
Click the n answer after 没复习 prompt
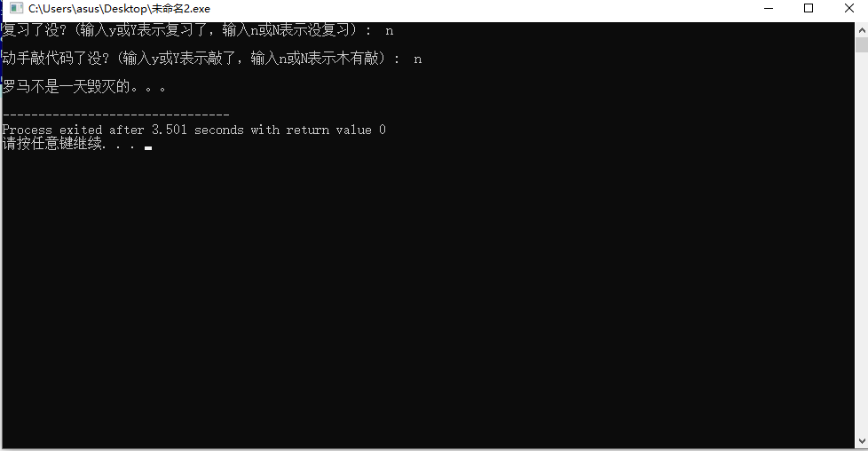point(389,31)
